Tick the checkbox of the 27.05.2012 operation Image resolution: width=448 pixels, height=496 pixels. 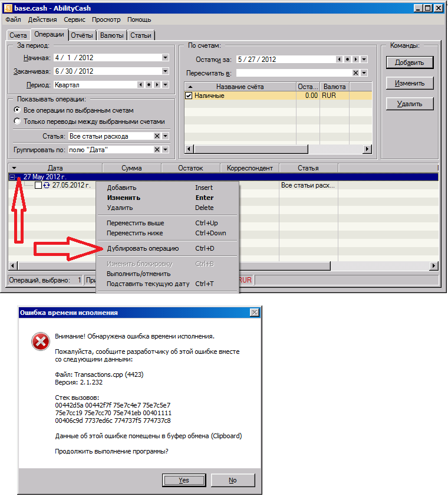click(x=38, y=185)
